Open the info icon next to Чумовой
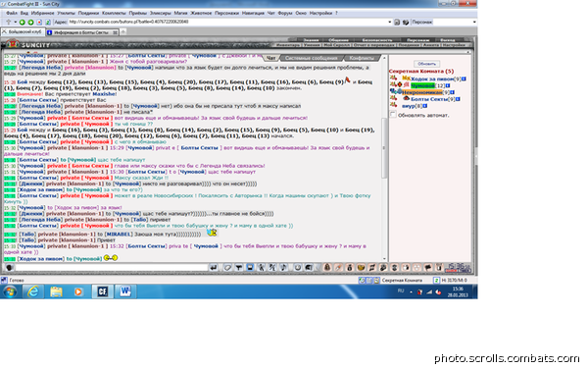588x368 pixels. coord(448,85)
